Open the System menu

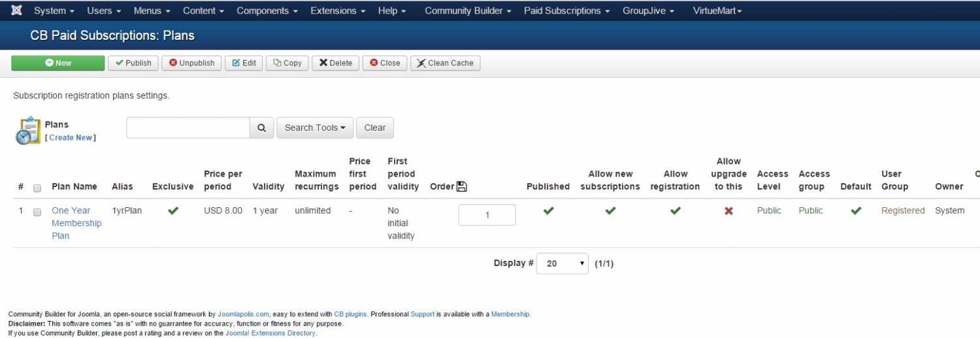(54, 10)
